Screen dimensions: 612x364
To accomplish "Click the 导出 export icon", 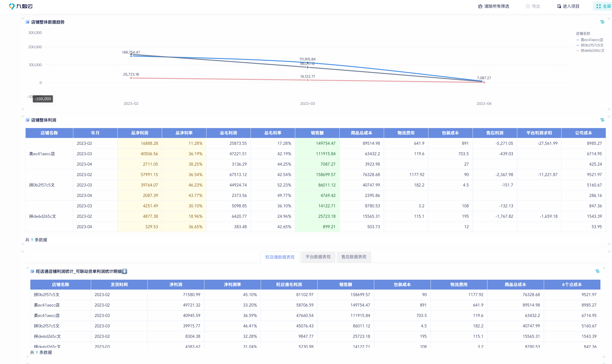I will [528, 6].
